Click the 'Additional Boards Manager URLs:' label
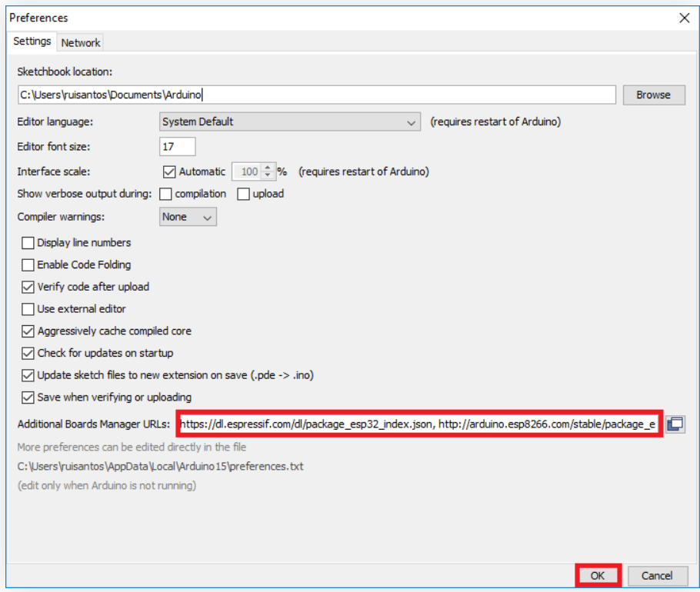Image resolution: width=700 pixels, height=592 pixels. click(94, 424)
